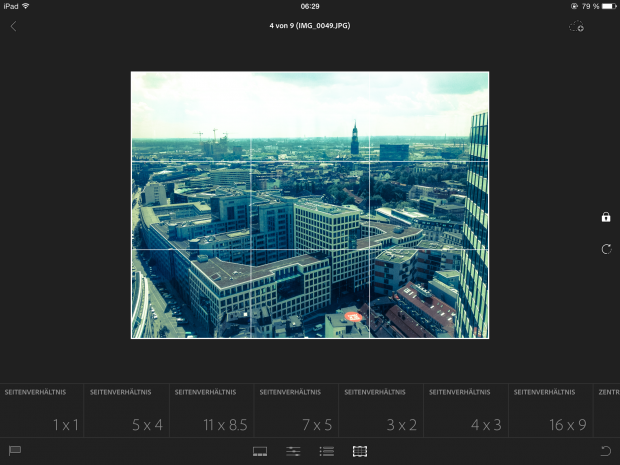
Task: Open the cloud sync status icon
Action: [x=576, y=26]
